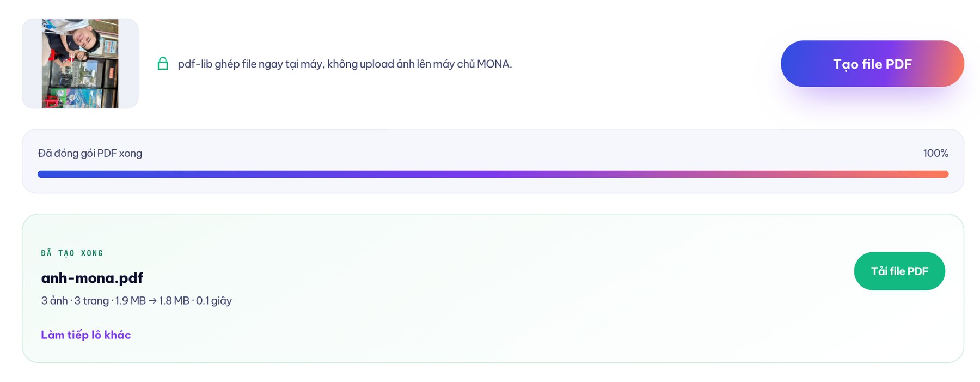
Task: Download with the Tải file PDF button
Action: tap(899, 271)
